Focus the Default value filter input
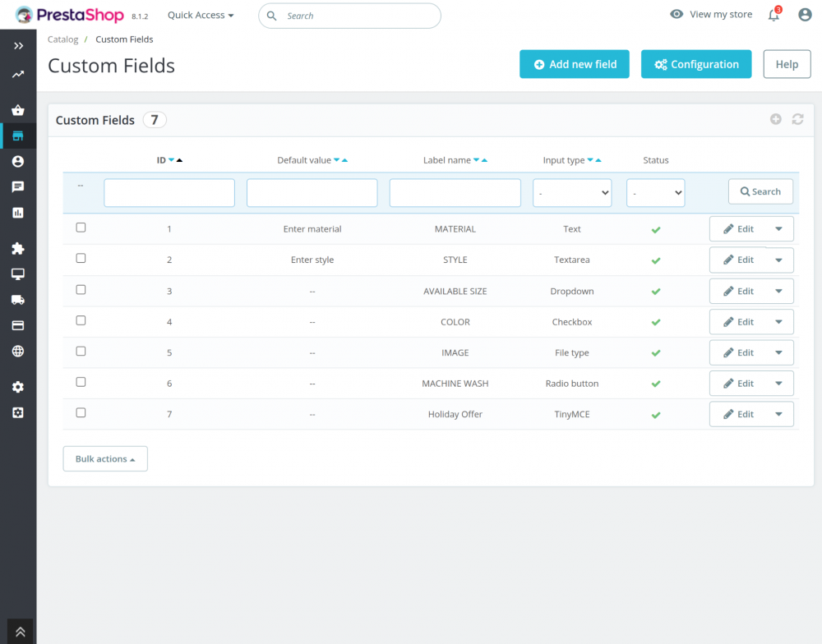The image size is (822, 644). point(312,193)
